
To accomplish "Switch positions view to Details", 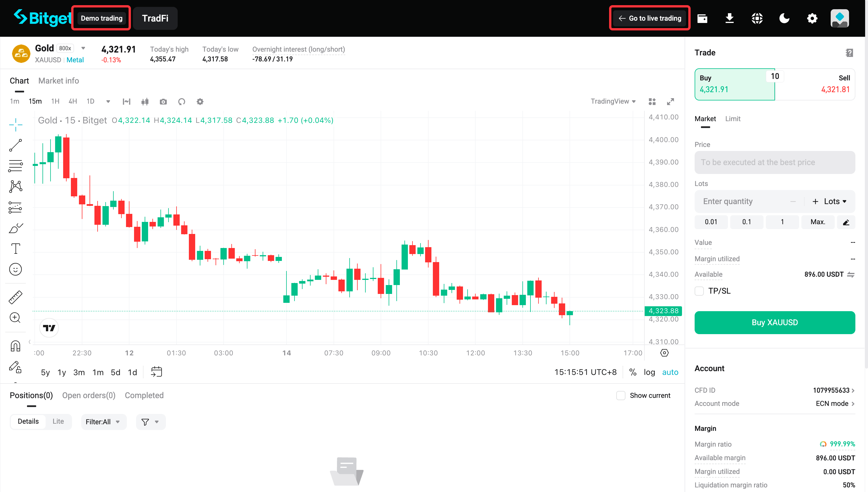I will [28, 421].
